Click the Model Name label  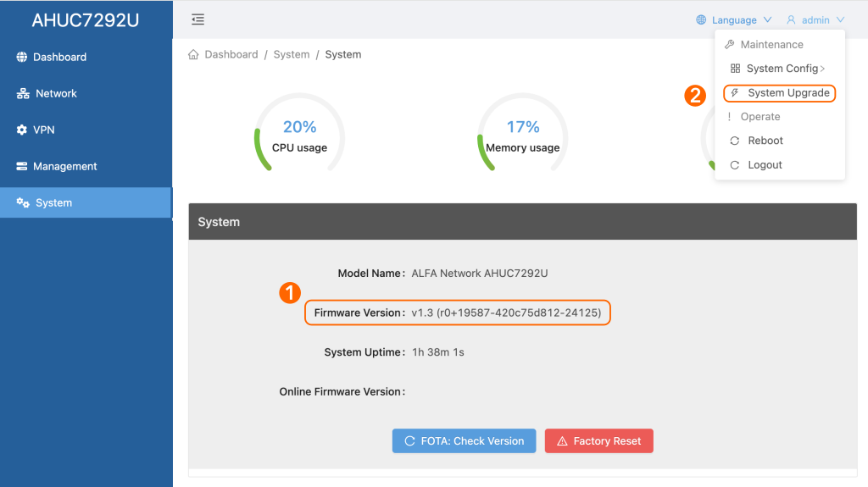371,274
